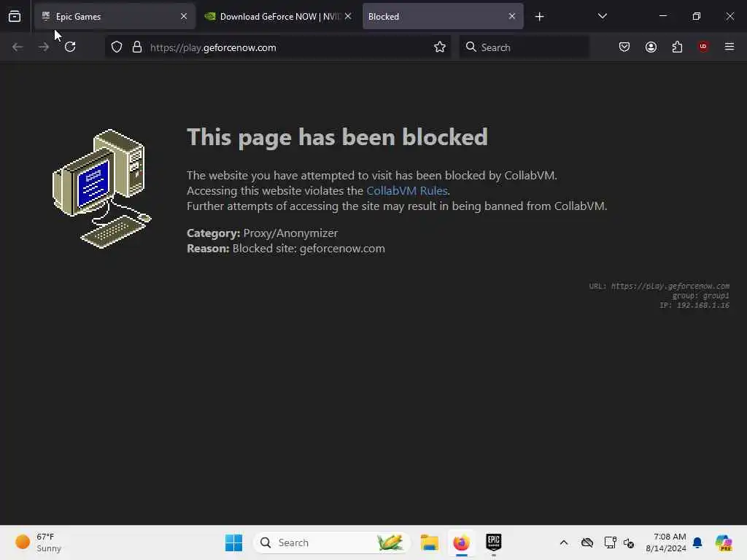747x560 pixels.
Task: Open tracking protection shield panel
Action: pos(117,47)
